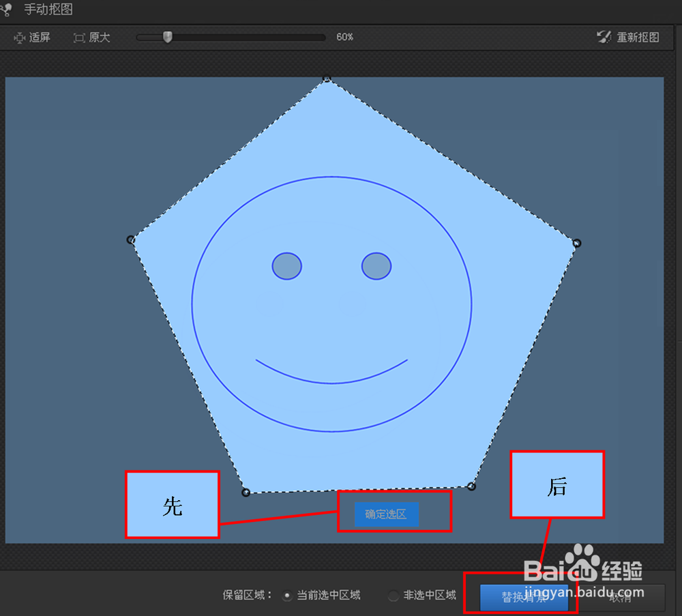
Task: Click the 替换背景 replace background button
Action: point(523,598)
